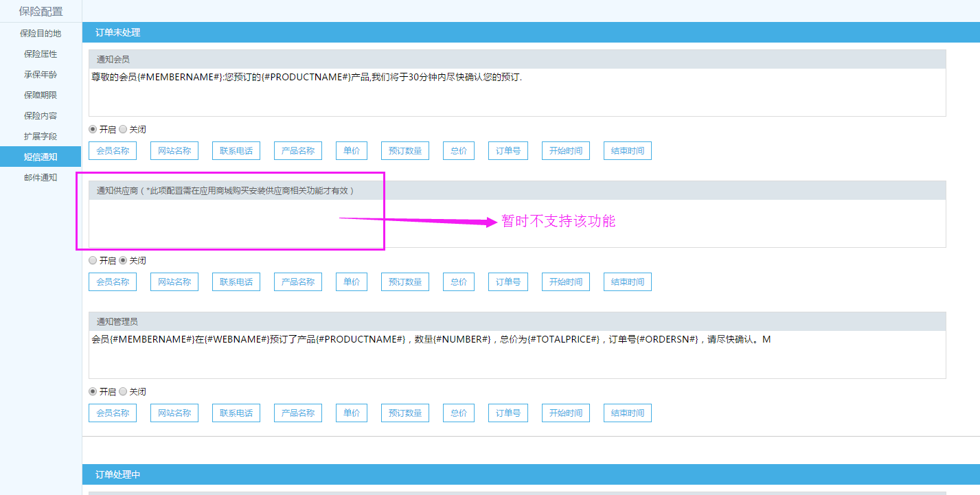Insert 结束时间 tag in 通知管理员 section

click(x=628, y=413)
